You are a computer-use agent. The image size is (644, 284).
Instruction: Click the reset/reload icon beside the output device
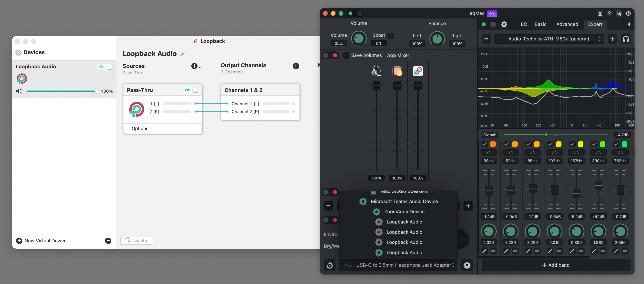(x=330, y=265)
